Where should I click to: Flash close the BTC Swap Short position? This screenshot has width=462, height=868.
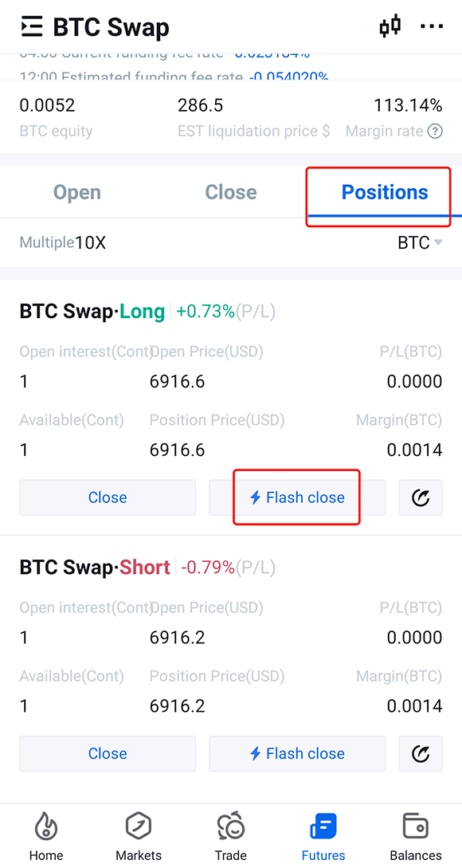coord(297,753)
